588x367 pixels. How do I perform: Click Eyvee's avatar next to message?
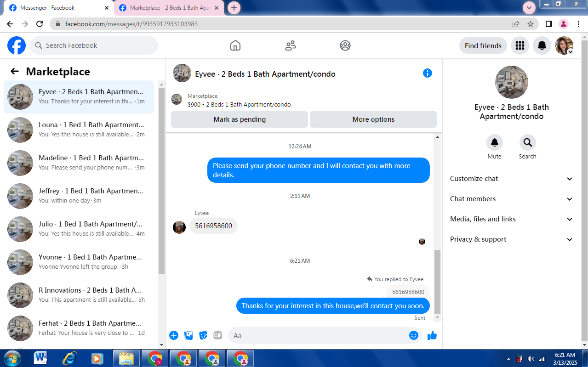pyautogui.click(x=179, y=227)
